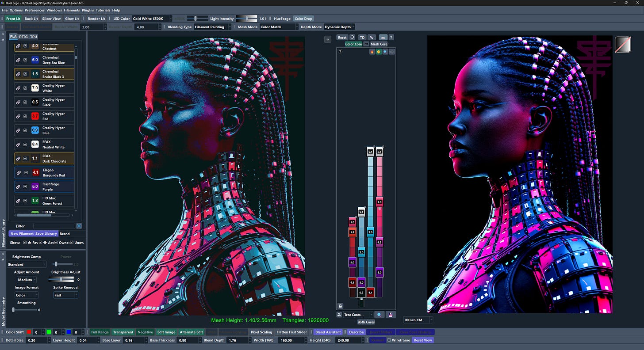Click the Reset View button

pos(423,340)
